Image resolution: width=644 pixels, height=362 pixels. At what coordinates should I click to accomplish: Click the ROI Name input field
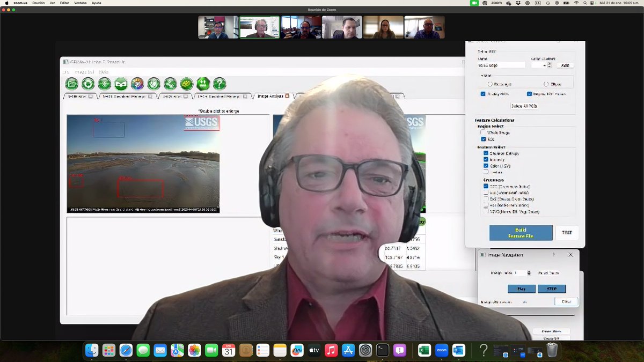[x=501, y=65]
